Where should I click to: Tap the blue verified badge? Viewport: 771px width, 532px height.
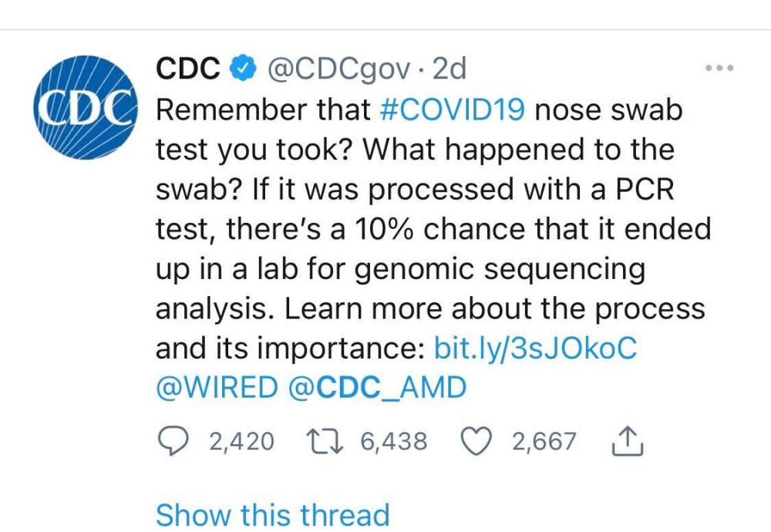pos(243,70)
